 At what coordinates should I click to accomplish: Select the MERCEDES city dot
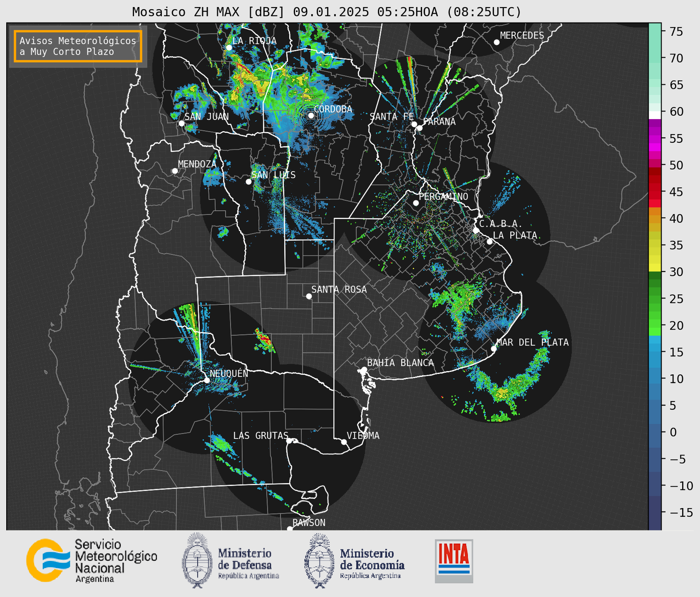coord(497,42)
